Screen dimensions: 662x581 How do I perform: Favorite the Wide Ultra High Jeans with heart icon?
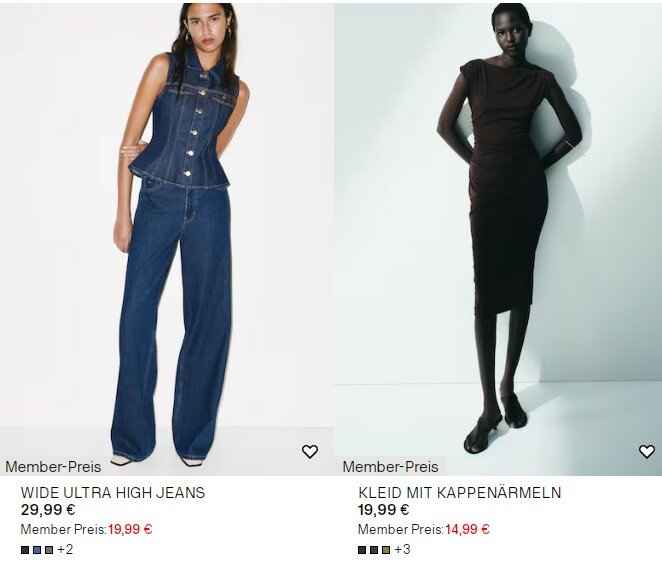[x=310, y=452]
